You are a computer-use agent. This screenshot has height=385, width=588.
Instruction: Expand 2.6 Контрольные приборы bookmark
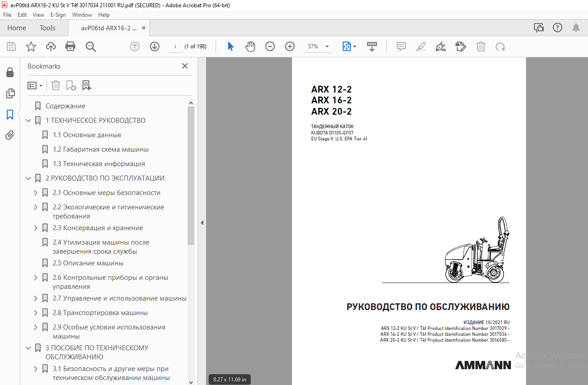pos(36,278)
